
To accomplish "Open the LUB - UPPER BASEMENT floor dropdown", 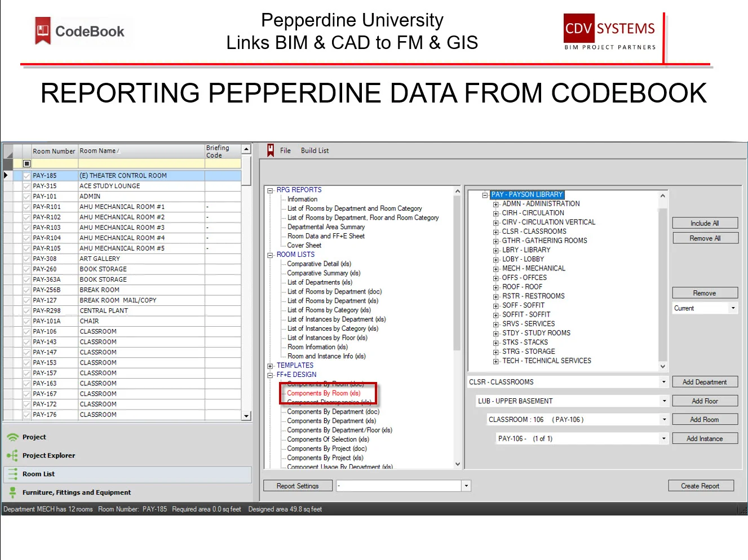I will (x=664, y=401).
